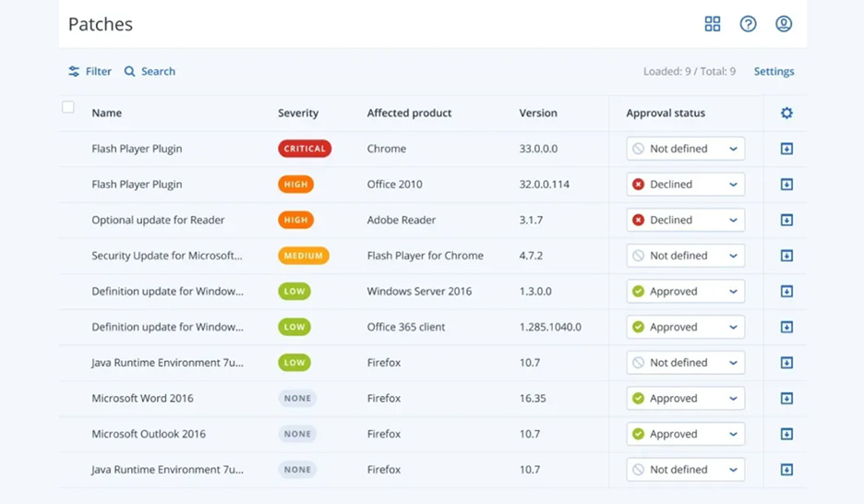This screenshot has height=504, width=864.
Task: Sort by the Affected product column header
Action: pyautogui.click(x=410, y=113)
